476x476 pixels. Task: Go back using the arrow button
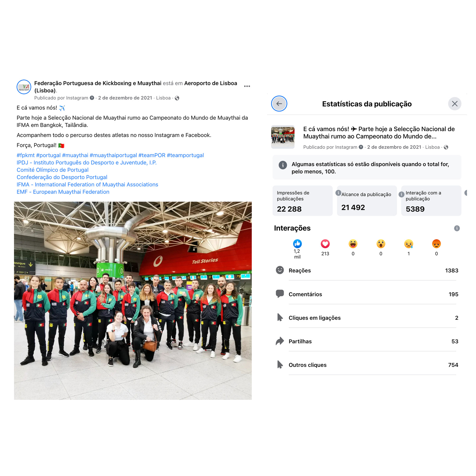click(279, 104)
